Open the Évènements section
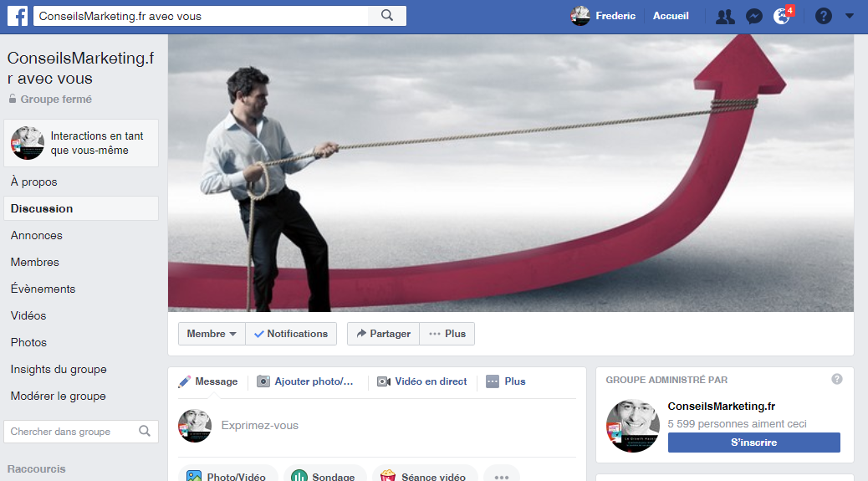Screen dimensions: 868x481 (x=43, y=289)
